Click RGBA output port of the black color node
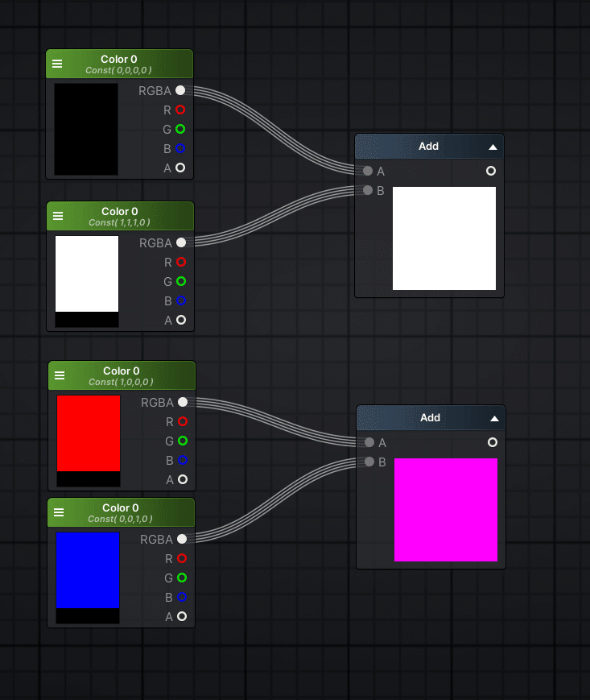 pyautogui.click(x=180, y=90)
